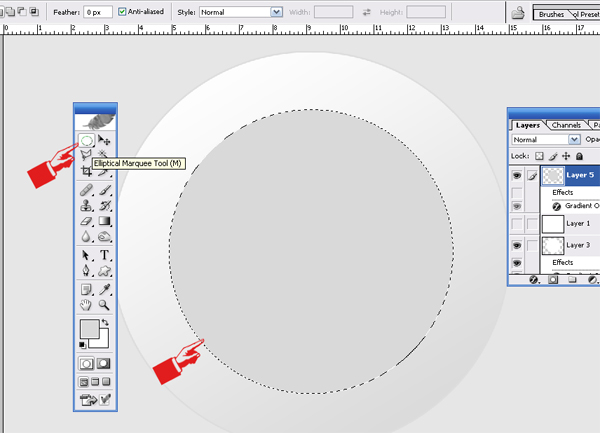Reset to default black and white colors
The image size is (600, 433).
[83, 345]
